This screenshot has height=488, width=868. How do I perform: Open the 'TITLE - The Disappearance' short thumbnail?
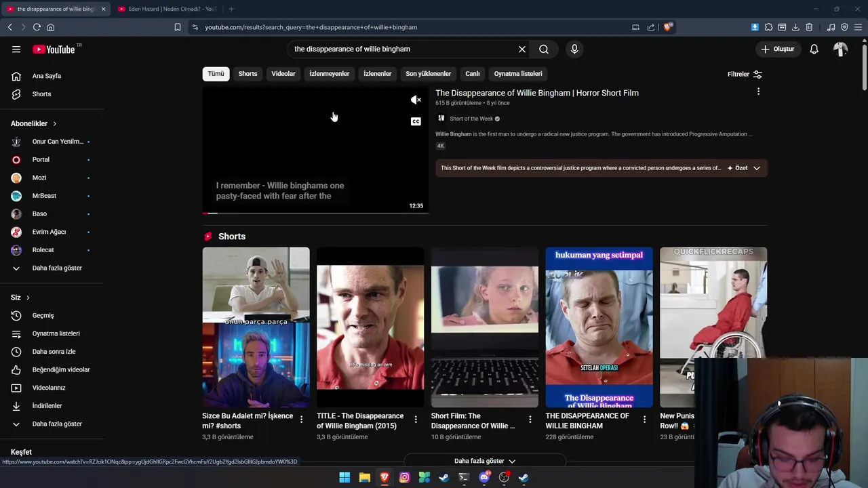370,327
